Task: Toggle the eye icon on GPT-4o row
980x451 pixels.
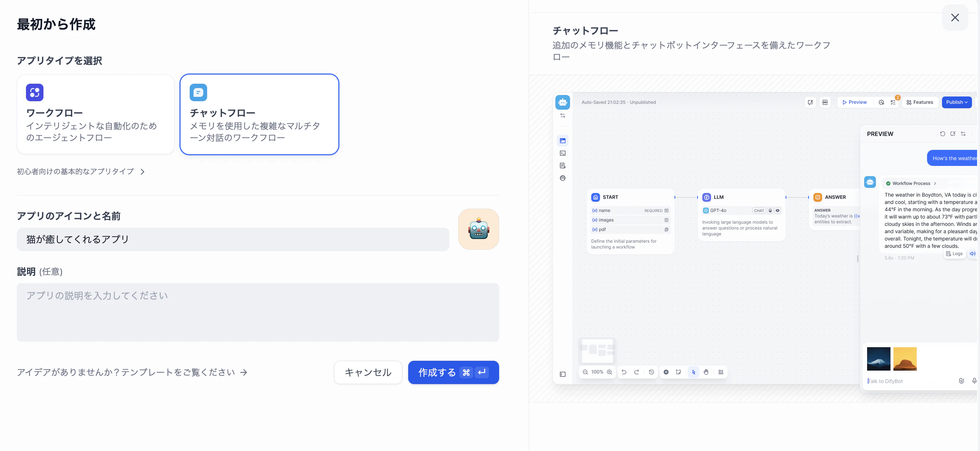Action: point(778,211)
